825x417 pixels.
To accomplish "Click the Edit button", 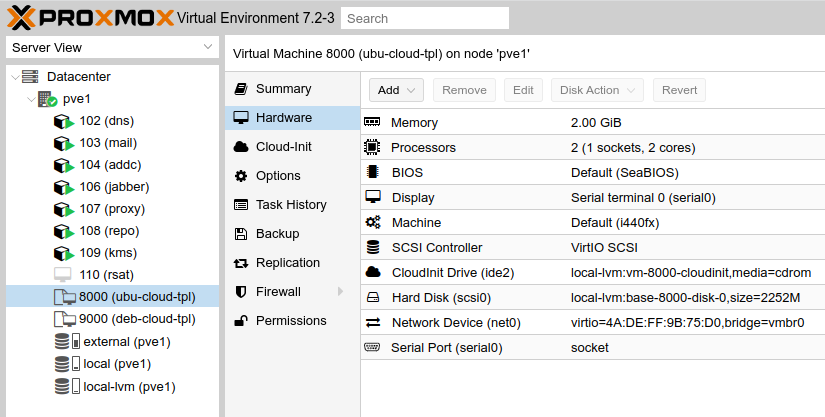I will (523, 90).
